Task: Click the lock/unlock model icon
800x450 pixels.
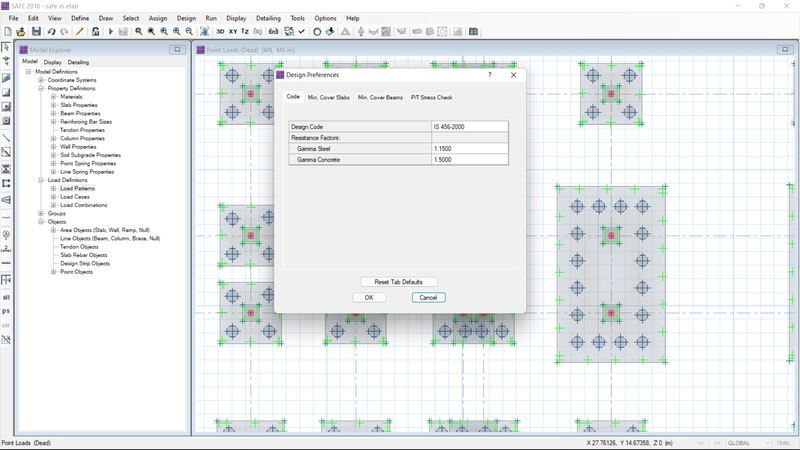Action: tap(95, 32)
